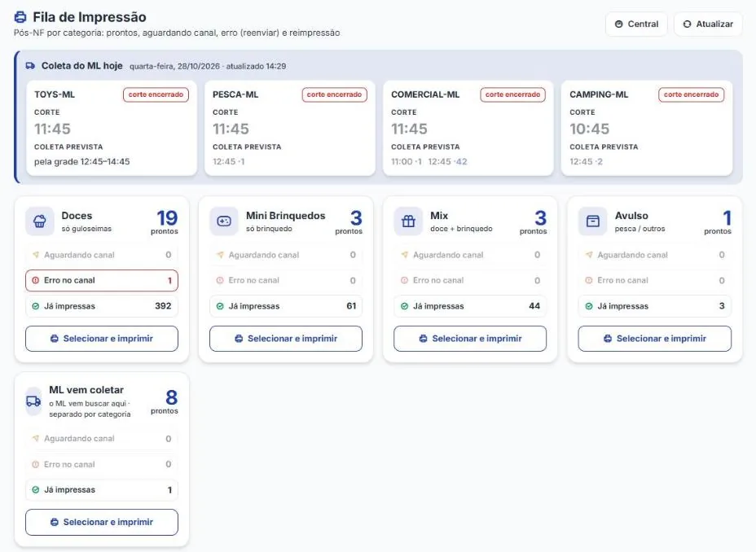Click the Mix count of 3 prontos
This screenshot has height=552, width=756.
pyautogui.click(x=534, y=222)
